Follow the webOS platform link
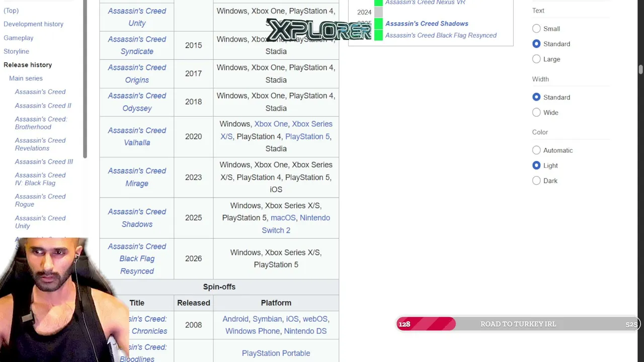The width and height of the screenshot is (644, 362). point(315,319)
